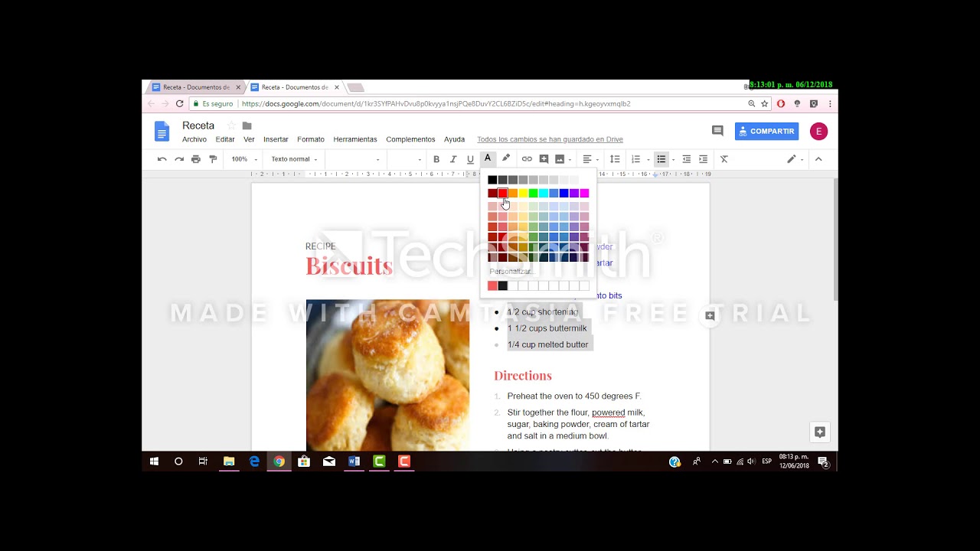Toggle underline formatting
Image resolution: width=980 pixels, height=551 pixels.
pyautogui.click(x=470, y=159)
